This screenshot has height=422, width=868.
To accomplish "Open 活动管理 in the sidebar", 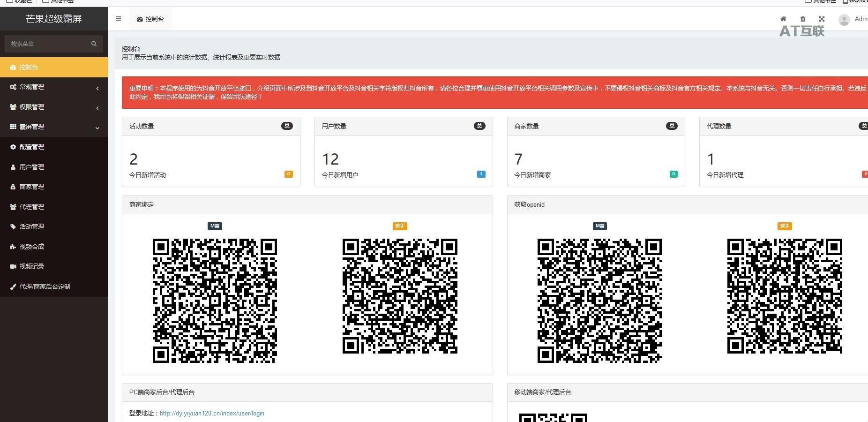I will (54, 226).
